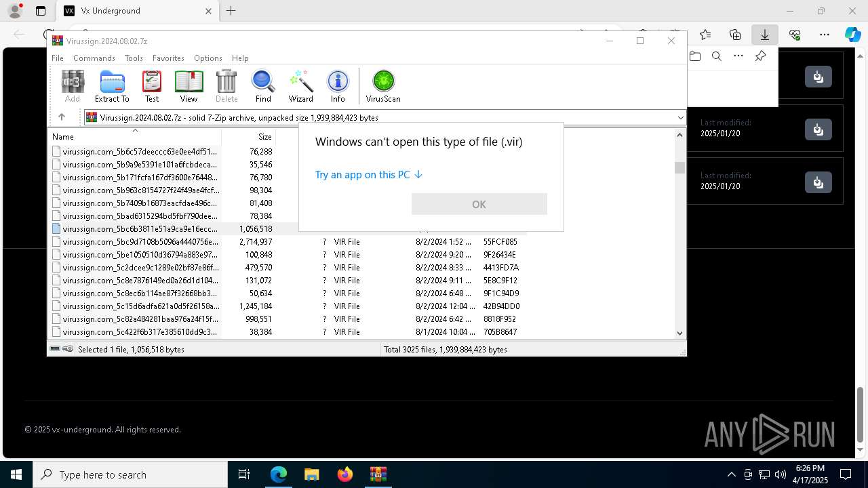Open the File menu in WinRAR
This screenshot has width=868, height=488.
[58, 58]
